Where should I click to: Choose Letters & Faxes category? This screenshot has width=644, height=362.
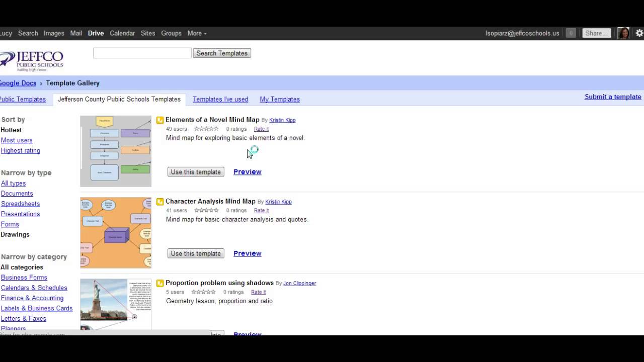click(x=24, y=318)
